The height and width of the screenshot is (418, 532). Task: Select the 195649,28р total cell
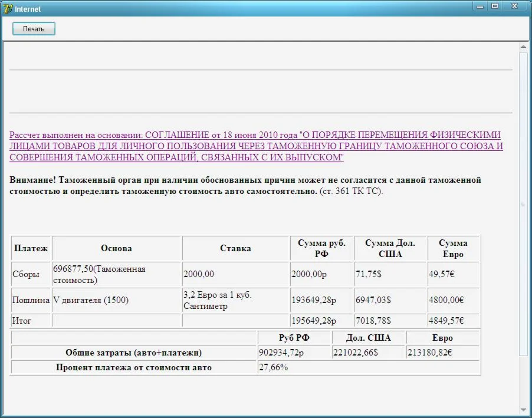(x=314, y=321)
